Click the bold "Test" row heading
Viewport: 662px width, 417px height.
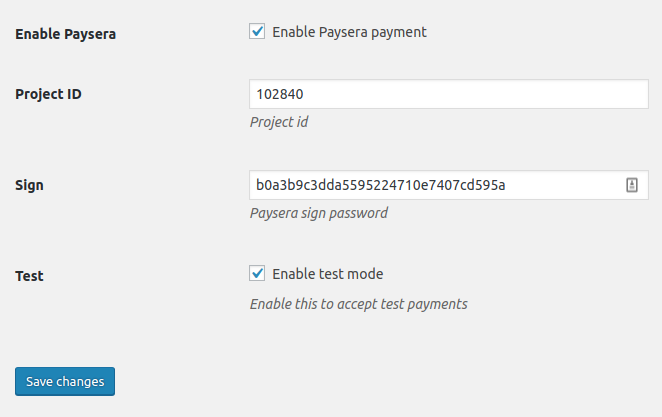pyautogui.click(x=30, y=275)
